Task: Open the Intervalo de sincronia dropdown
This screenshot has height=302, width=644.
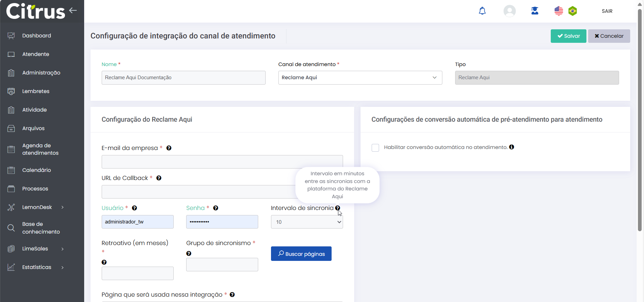Action: coord(307,222)
